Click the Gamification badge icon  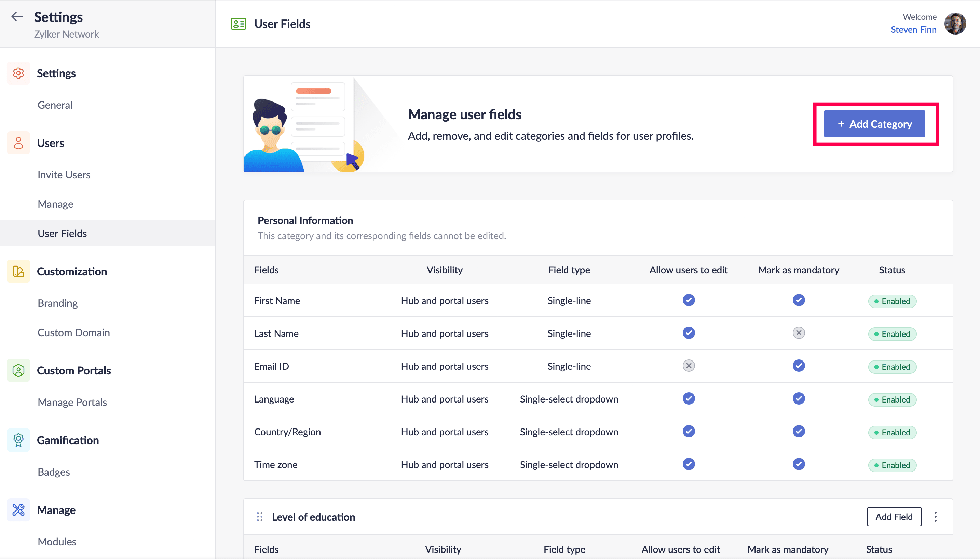point(18,440)
